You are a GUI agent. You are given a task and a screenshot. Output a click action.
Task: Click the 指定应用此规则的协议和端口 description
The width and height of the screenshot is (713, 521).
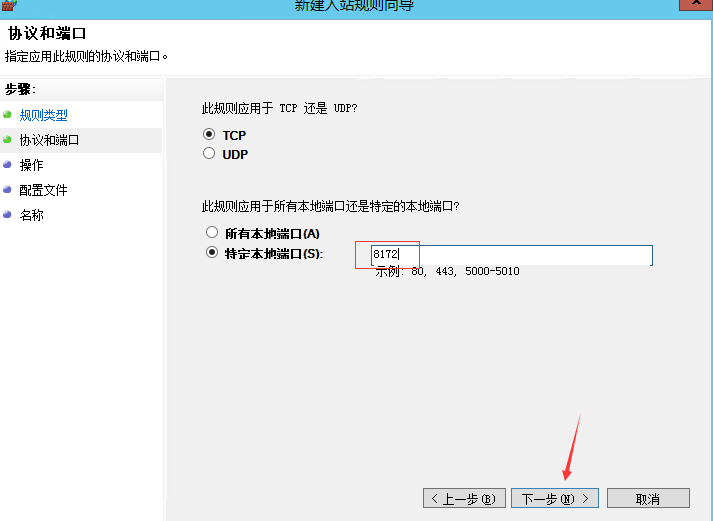click(86, 56)
